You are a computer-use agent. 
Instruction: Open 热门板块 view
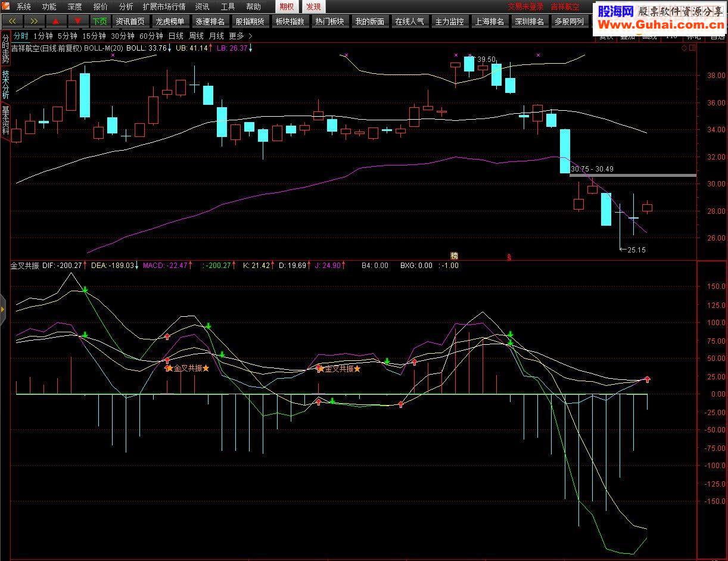pos(329,21)
